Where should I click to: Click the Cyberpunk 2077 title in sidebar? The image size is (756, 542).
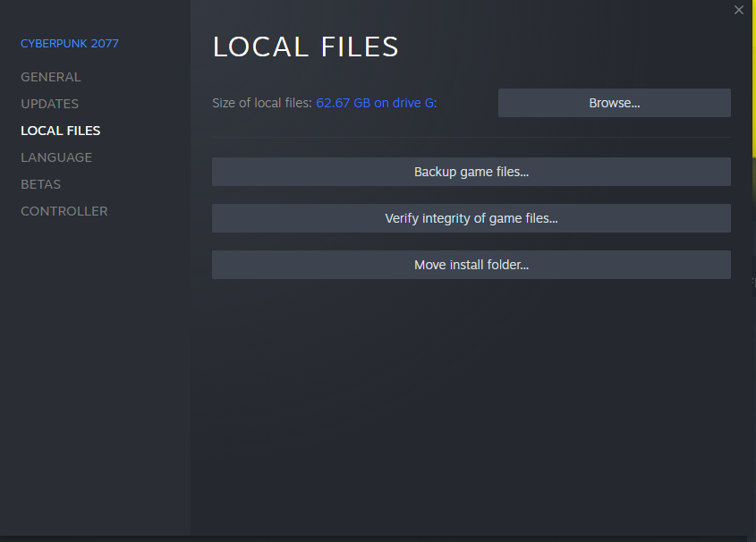[70, 44]
